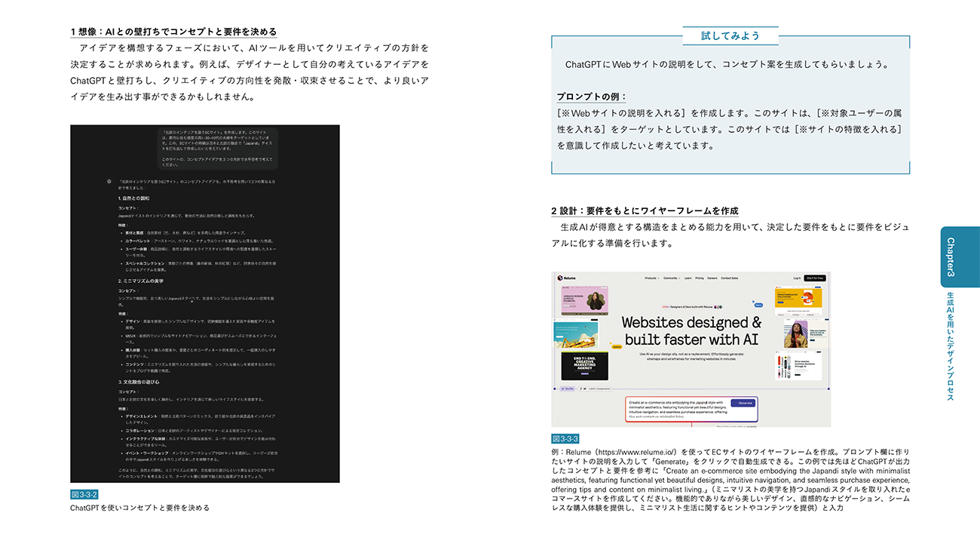This screenshot has width=980, height=550.
Task: Open the blue sky template thumbnail
Action: 576,333
